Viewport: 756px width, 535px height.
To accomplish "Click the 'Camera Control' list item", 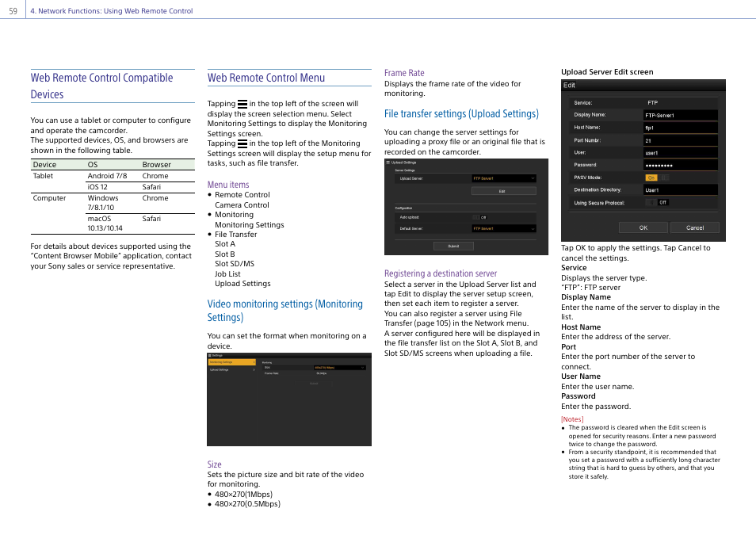I will pyautogui.click(x=242, y=205).
